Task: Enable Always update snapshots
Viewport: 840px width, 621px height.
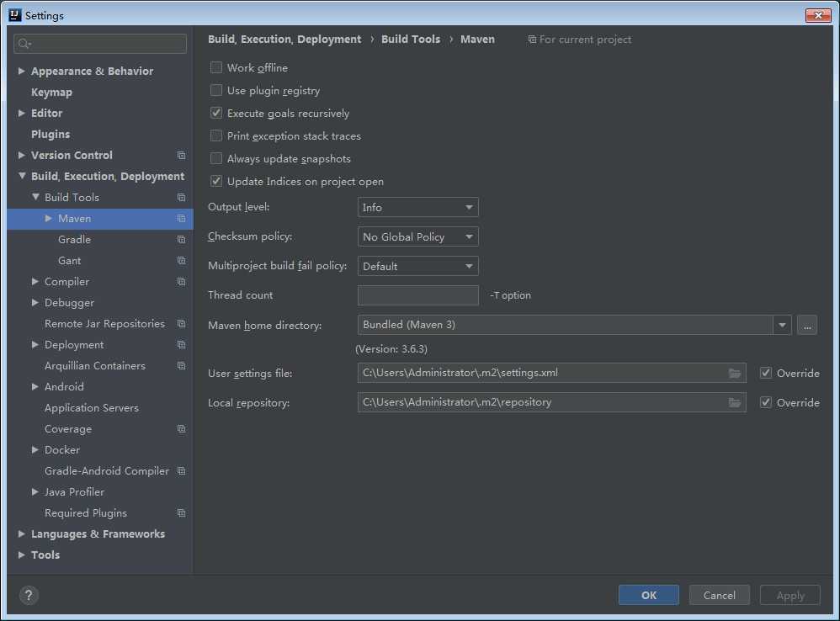Action: pyautogui.click(x=216, y=158)
